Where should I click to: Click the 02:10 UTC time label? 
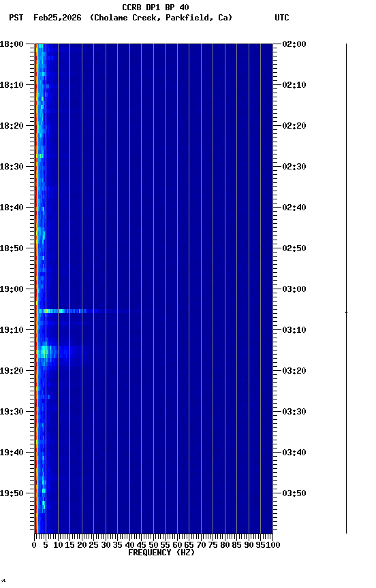tap(294, 85)
